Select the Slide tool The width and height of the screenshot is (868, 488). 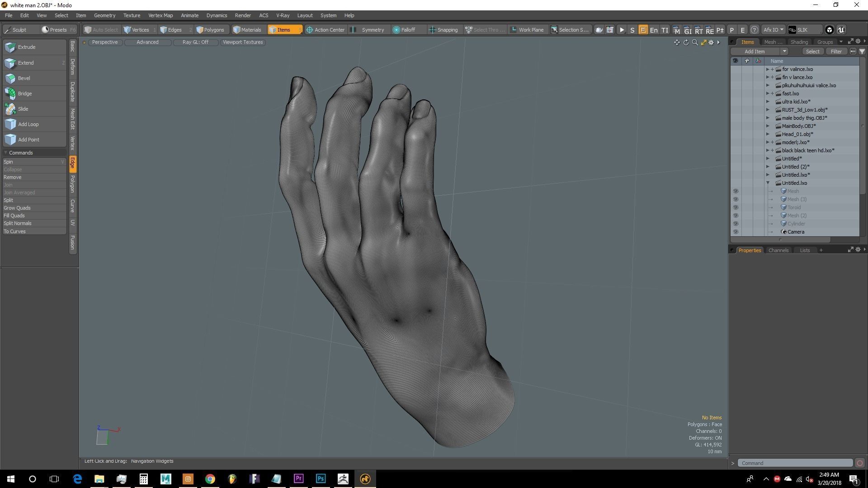click(x=34, y=109)
